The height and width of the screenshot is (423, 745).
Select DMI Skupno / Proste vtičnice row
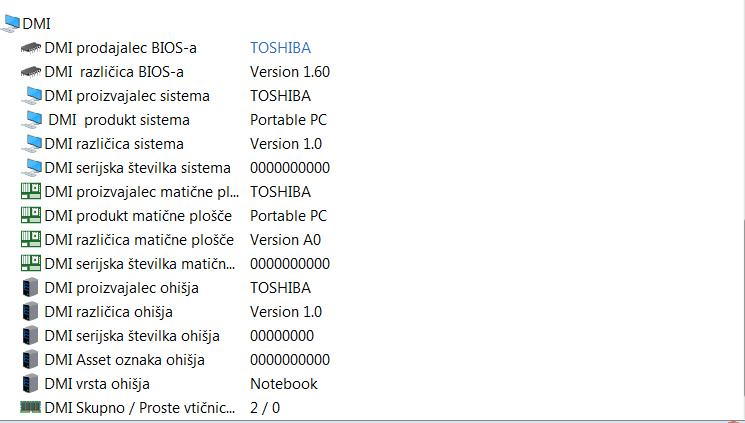click(176, 408)
